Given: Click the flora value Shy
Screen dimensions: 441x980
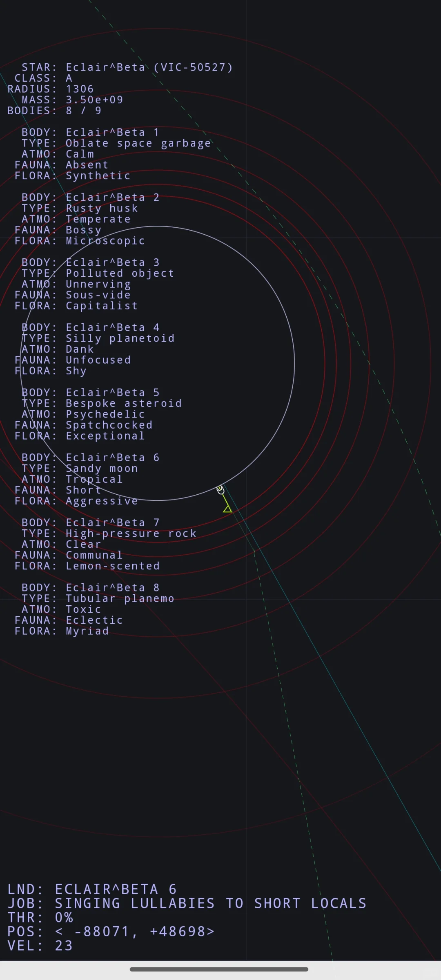Looking at the screenshot, I should (76, 371).
